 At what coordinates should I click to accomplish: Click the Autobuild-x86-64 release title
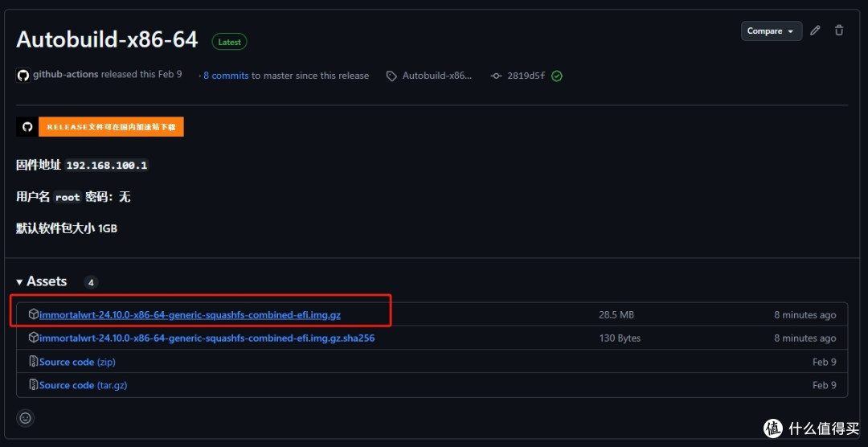[108, 39]
